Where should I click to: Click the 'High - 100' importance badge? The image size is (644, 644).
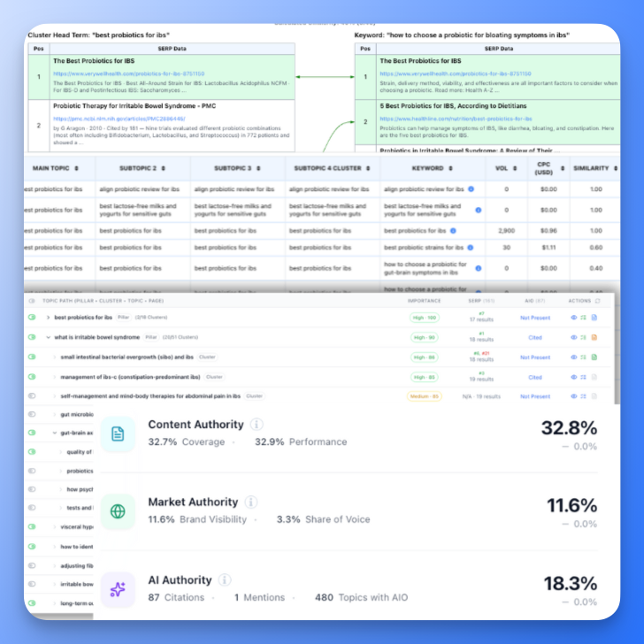tap(425, 318)
